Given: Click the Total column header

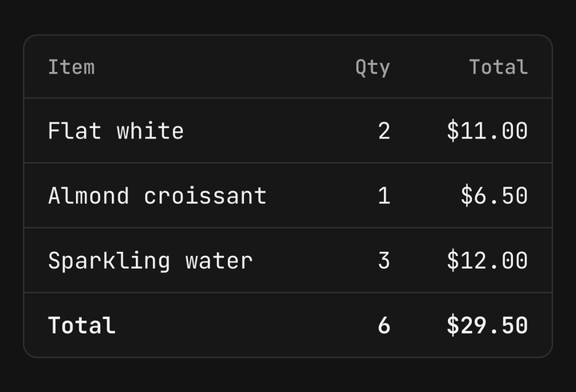Looking at the screenshot, I should (498, 67).
